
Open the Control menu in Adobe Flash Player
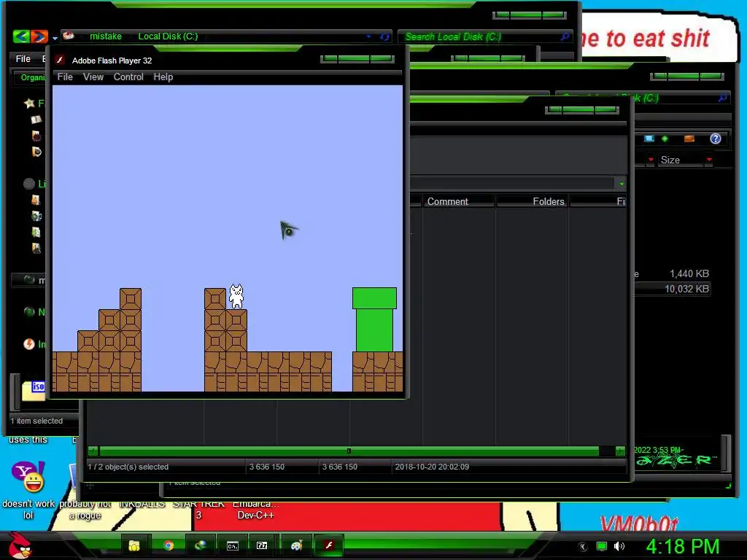(x=128, y=77)
